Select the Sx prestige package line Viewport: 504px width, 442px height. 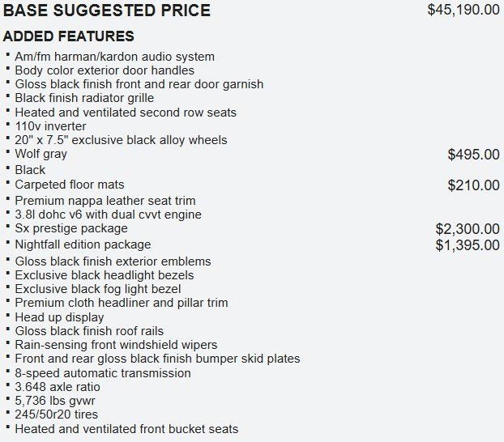pyautogui.click(x=71, y=228)
